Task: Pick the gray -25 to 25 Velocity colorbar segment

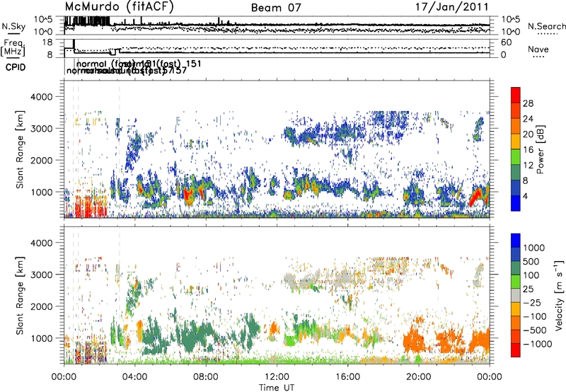Action: tap(516, 296)
